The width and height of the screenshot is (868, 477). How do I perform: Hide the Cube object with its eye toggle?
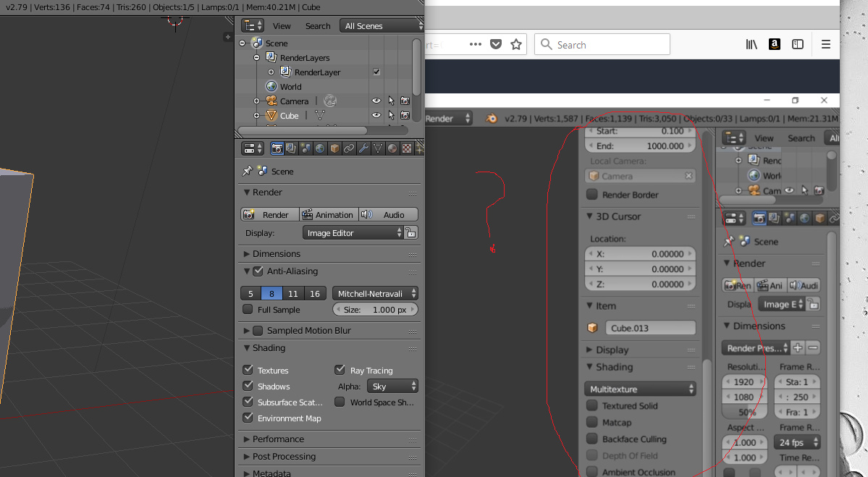pos(376,115)
